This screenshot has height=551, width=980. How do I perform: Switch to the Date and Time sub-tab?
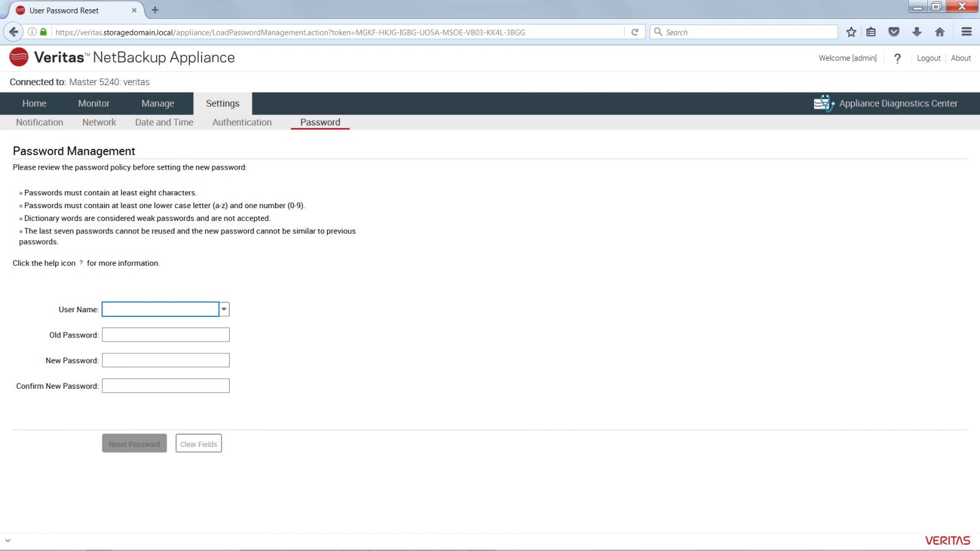point(164,122)
